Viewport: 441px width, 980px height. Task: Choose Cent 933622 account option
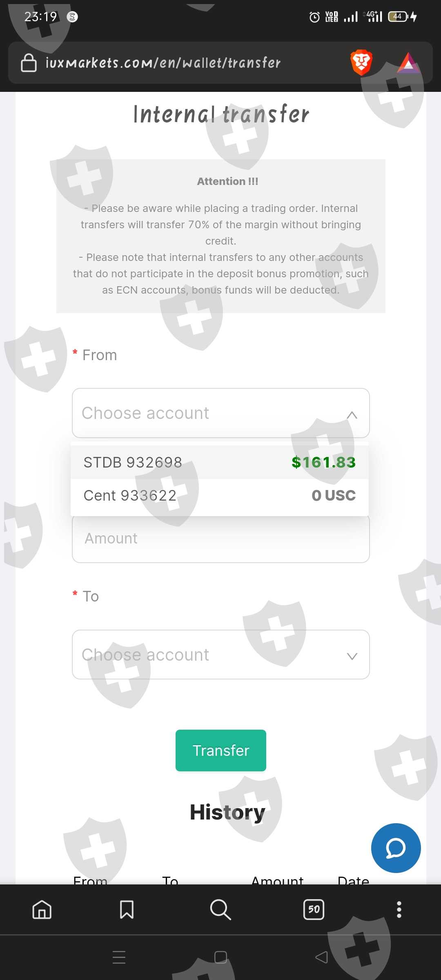(x=220, y=496)
